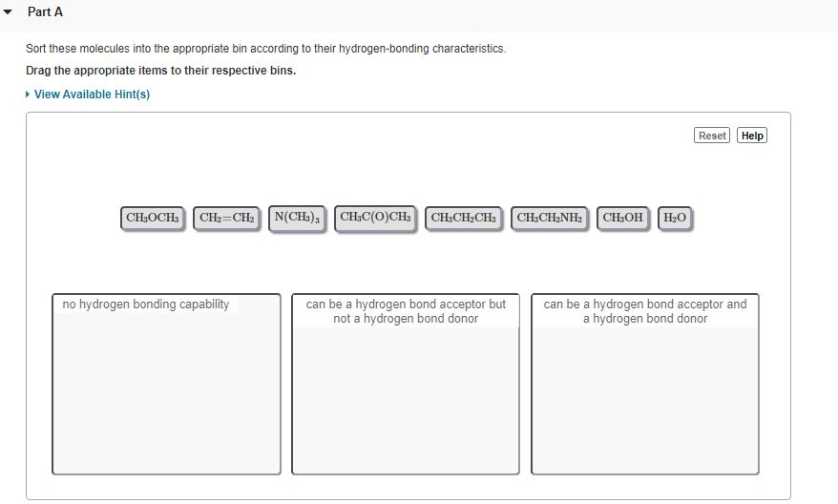Select the CH₃OCH₃ molecule tile
Screen dimensions: 838x504
pos(153,219)
